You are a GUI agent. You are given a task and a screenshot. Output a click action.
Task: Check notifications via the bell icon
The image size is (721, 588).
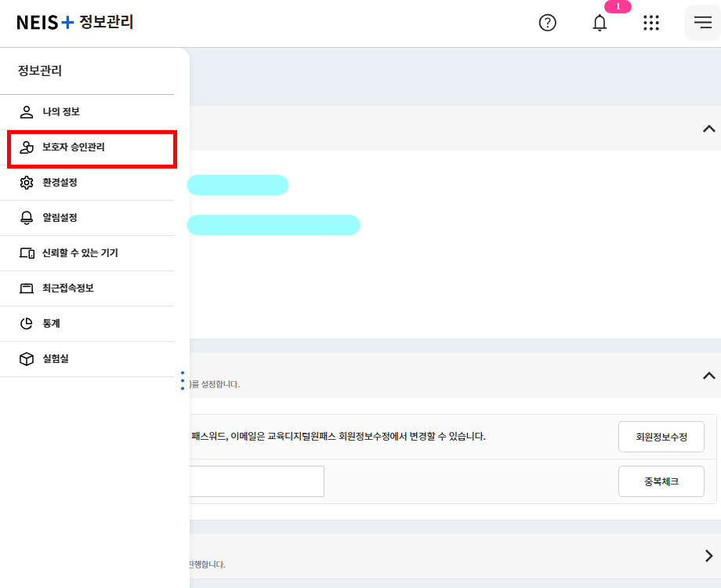pyautogui.click(x=599, y=24)
